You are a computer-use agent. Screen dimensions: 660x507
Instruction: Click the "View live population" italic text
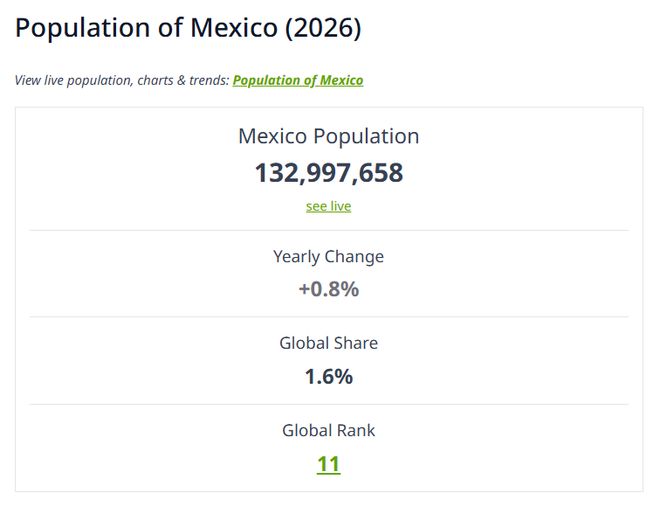click(72, 80)
